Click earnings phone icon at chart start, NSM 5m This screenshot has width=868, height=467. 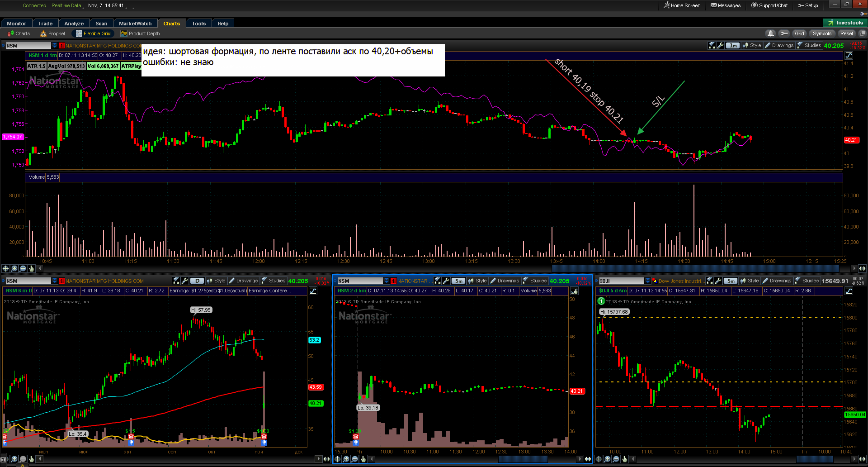(356, 437)
